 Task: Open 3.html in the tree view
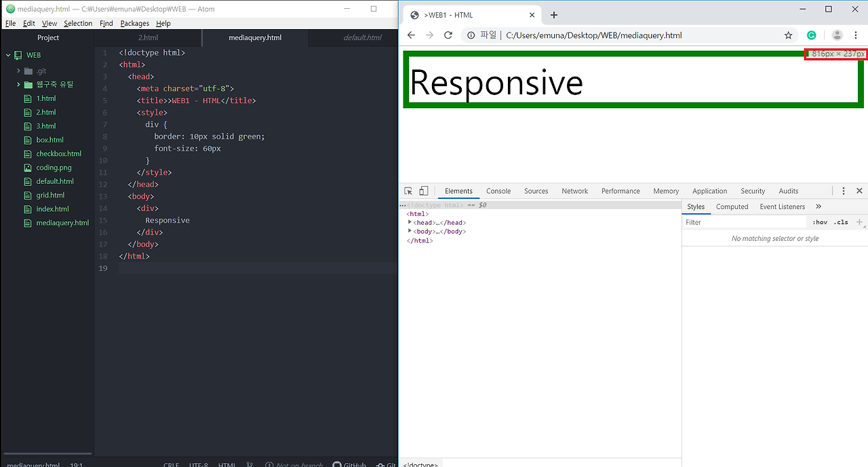(x=46, y=126)
